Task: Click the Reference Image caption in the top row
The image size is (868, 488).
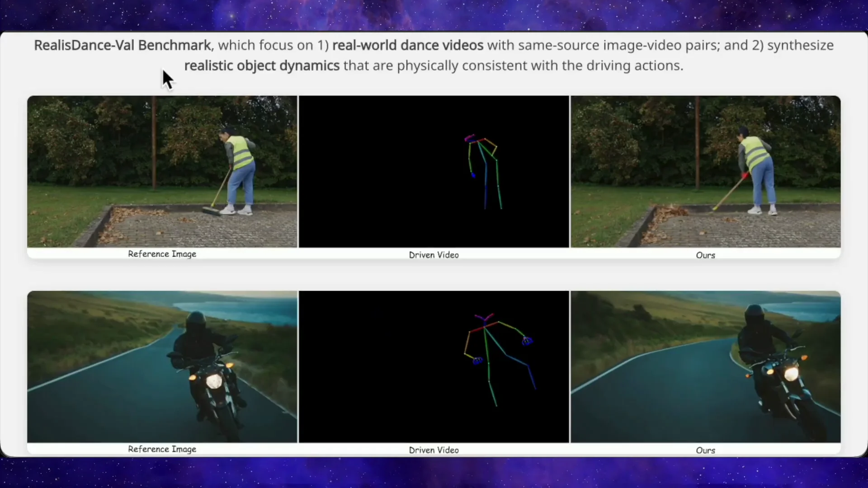Action: [x=162, y=254]
